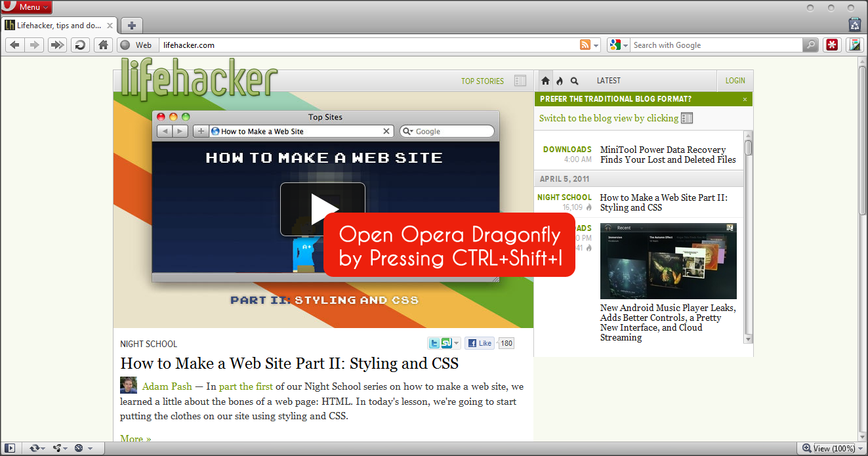This screenshot has width=868, height=456.
Task: Click the sidebar scrollbar up arrow
Action: coord(748,136)
